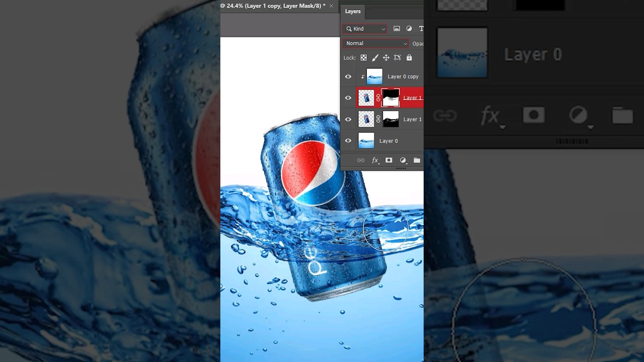644x362 pixels.
Task: Hide the Layer 0 water layer
Action: [348, 141]
